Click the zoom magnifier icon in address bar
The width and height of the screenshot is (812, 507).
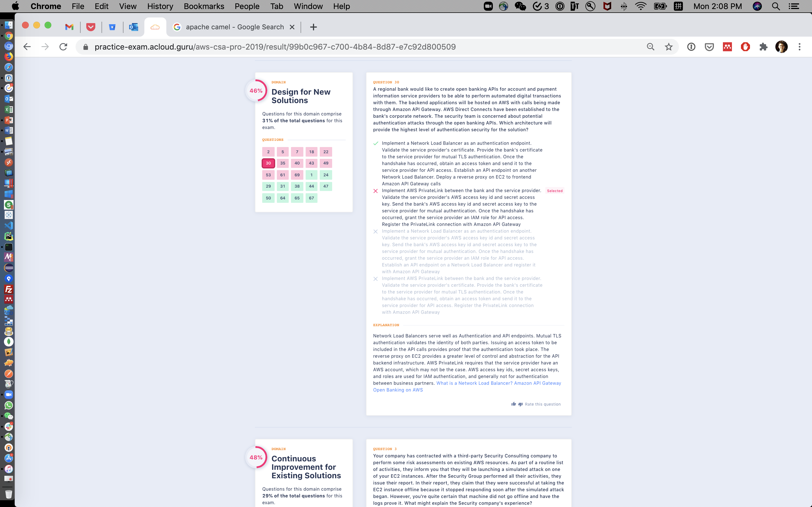point(650,47)
